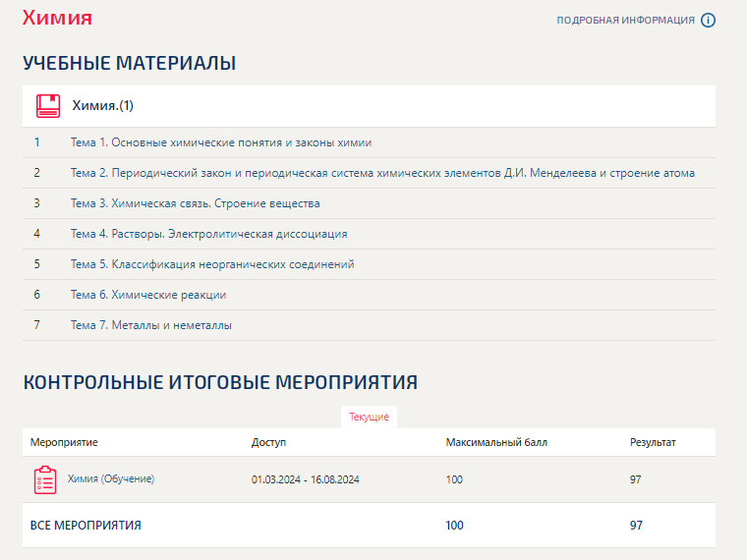Open the Химия.(1) course materials header
The width and height of the screenshot is (747, 560).
coord(369,106)
